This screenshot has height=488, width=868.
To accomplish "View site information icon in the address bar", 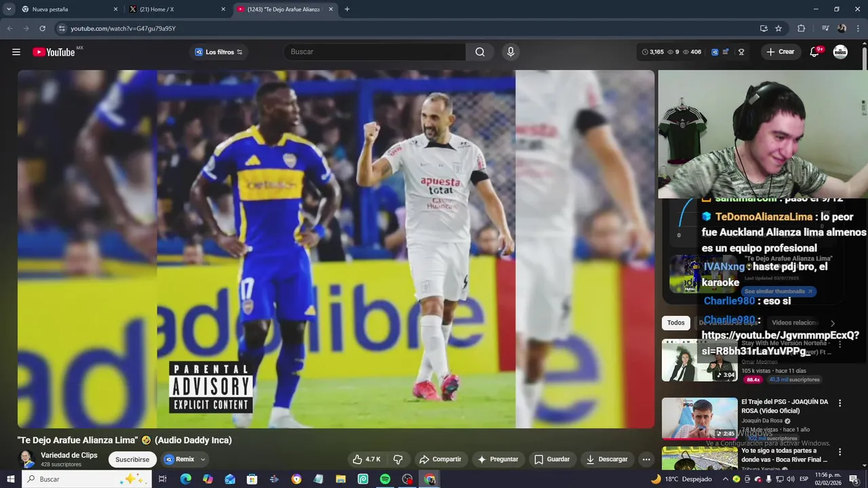I will 62,28.
